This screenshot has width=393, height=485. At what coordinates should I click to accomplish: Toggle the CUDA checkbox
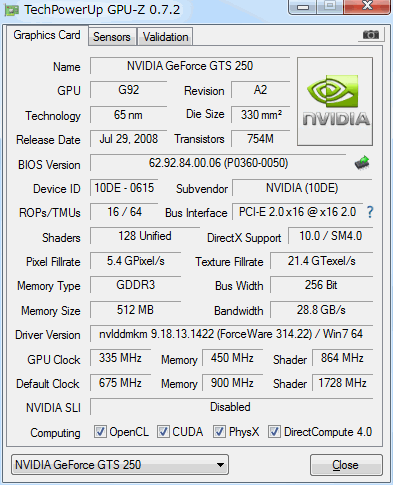click(x=163, y=432)
